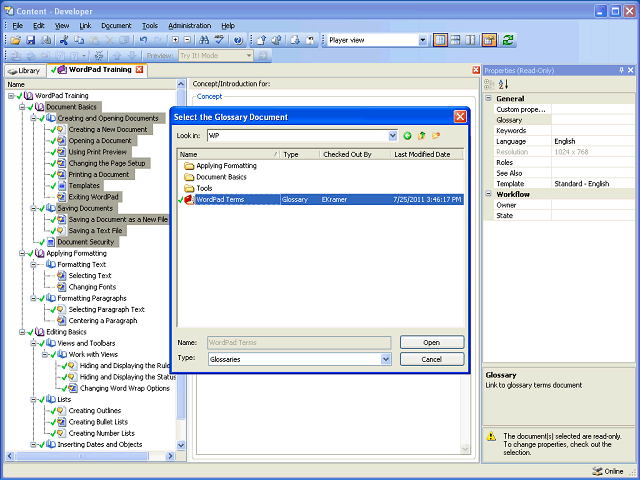Viewport: 640px width, 480px height.
Task: Collapse the General section in Properties
Action: tap(489, 98)
